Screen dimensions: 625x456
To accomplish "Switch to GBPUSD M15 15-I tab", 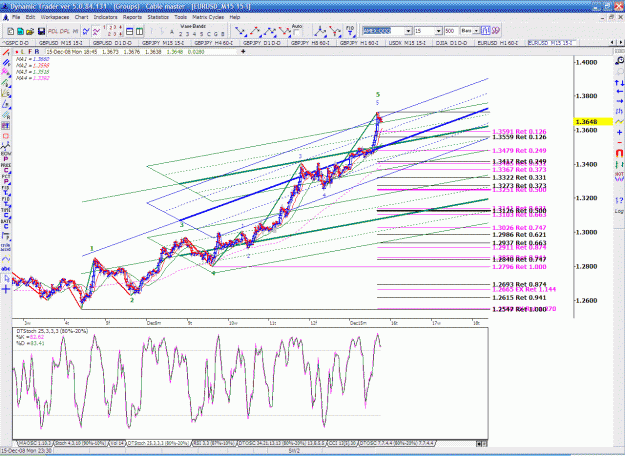I will click(61, 43).
